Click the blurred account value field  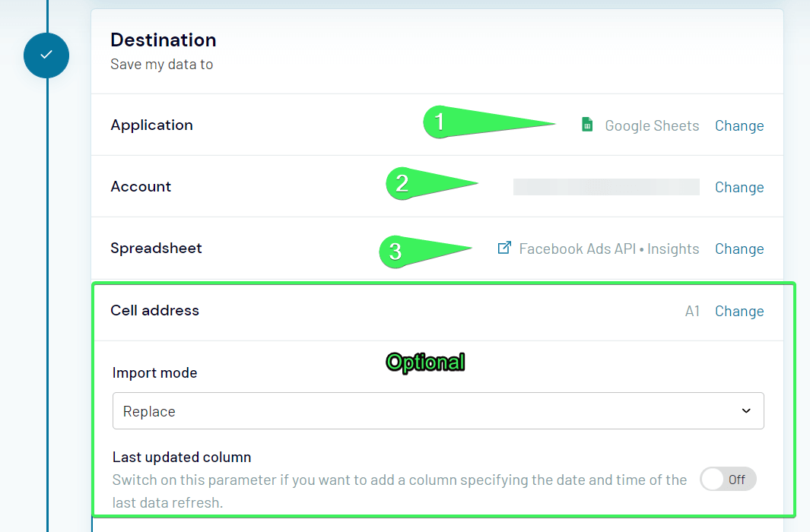point(605,186)
